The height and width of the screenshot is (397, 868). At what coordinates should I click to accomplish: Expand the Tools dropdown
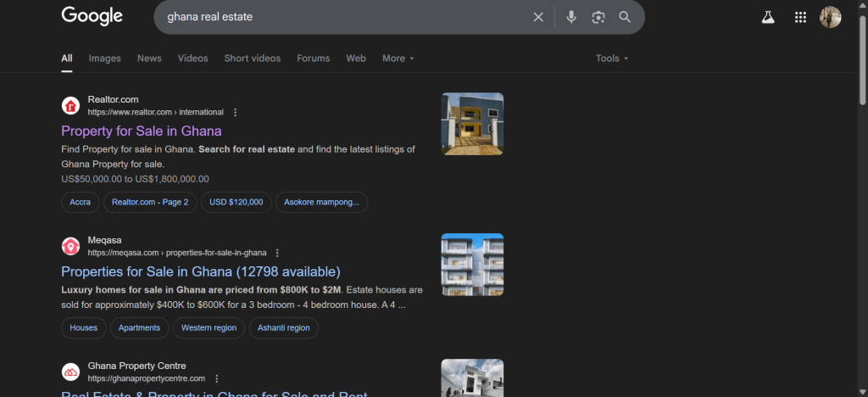[x=612, y=59]
